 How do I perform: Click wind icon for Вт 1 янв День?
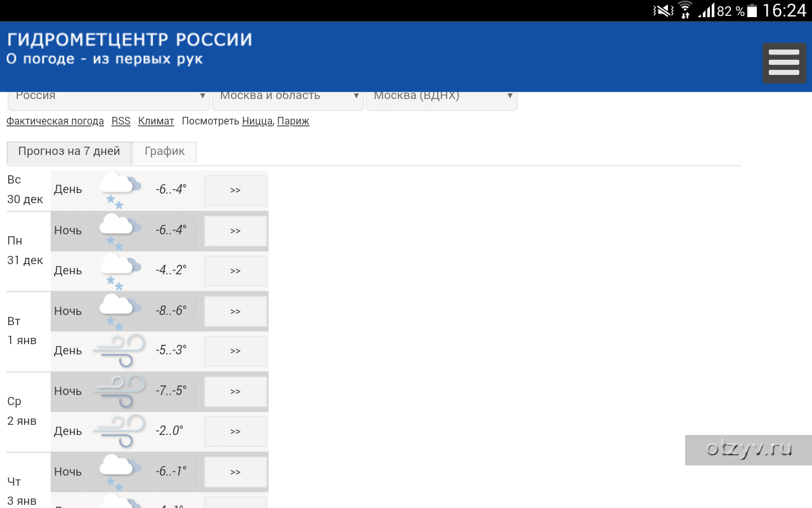[119, 351]
